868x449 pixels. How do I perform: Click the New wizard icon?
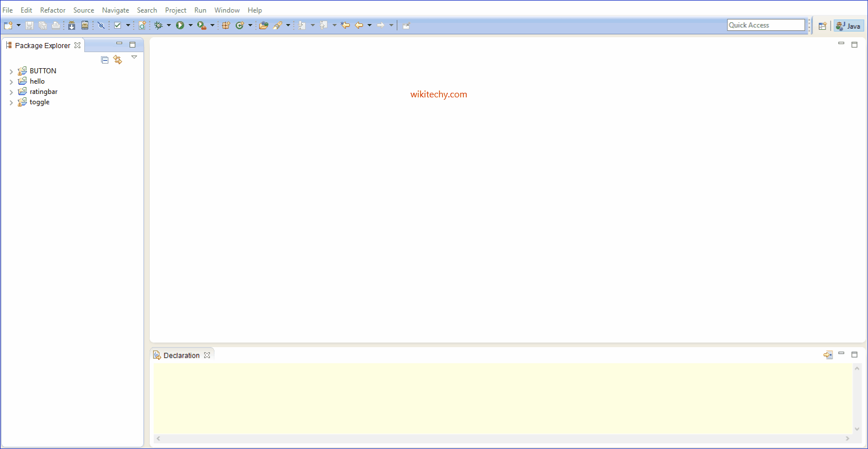click(x=8, y=25)
